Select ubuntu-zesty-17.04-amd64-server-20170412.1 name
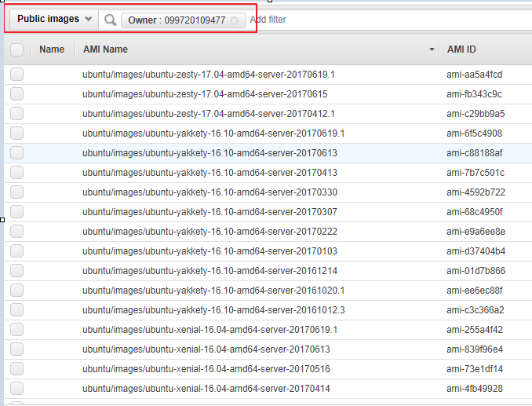The image size is (532, 406). (208, 114)
